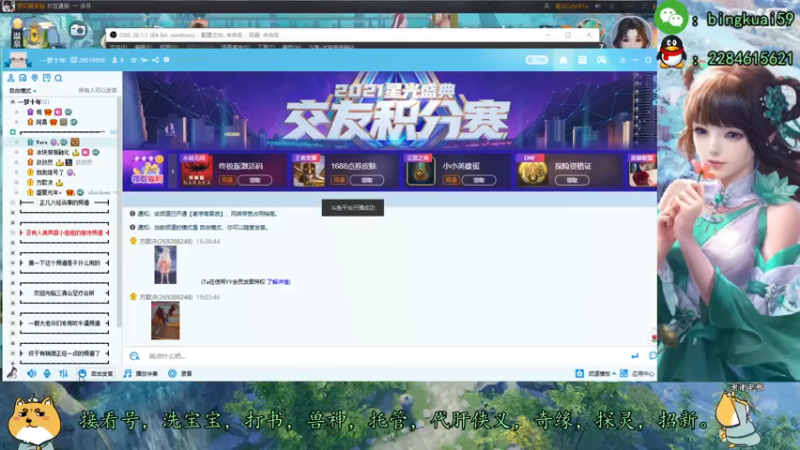
Task: Open the free mode dropdown in sidebar
Action: pos(23,91)
